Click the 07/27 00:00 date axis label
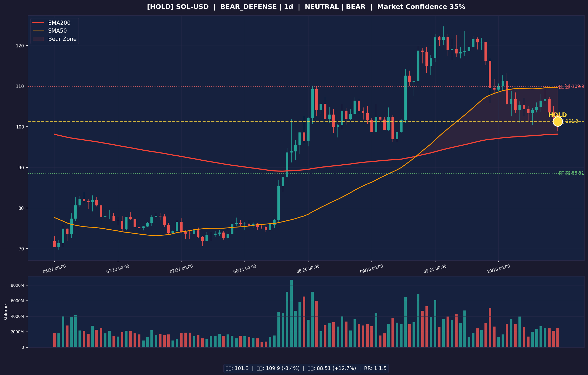This screenshot has height=375, width=588. 181,269
